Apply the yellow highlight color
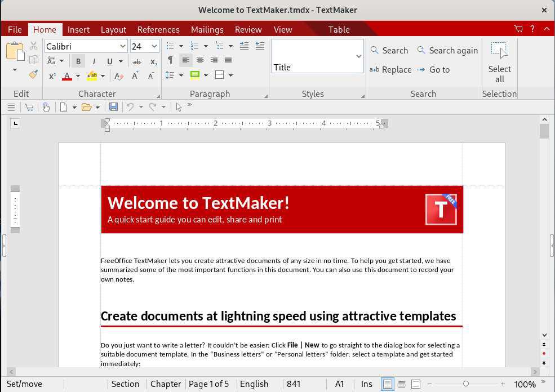The width and height of the screenshot is (555, 392). (x=92, y=75)
